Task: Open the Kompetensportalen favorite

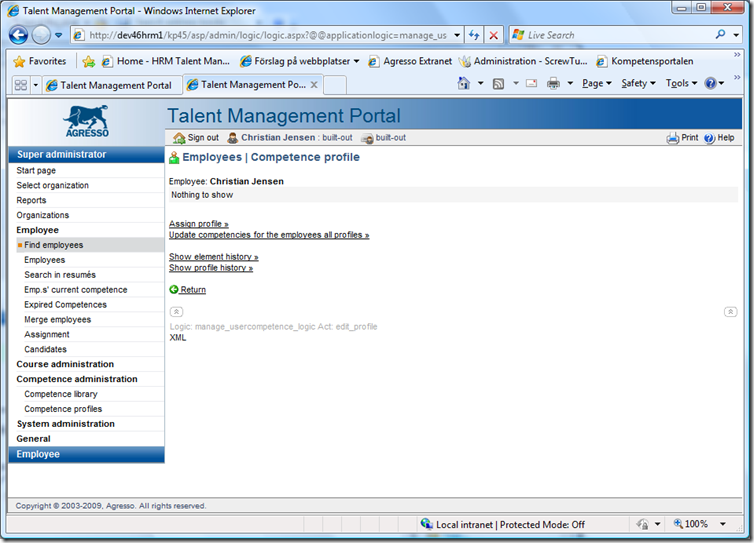Action: 645,61
